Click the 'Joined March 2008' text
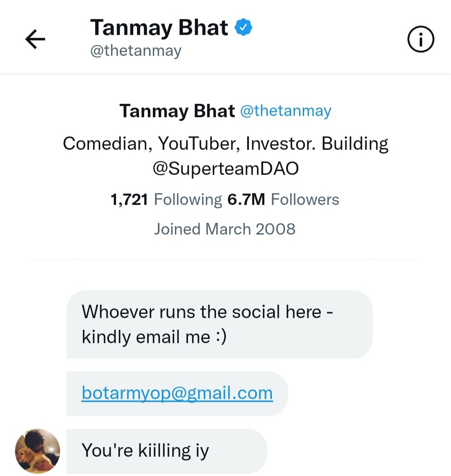This screenshot has height=476, width=451. [225, 229]
